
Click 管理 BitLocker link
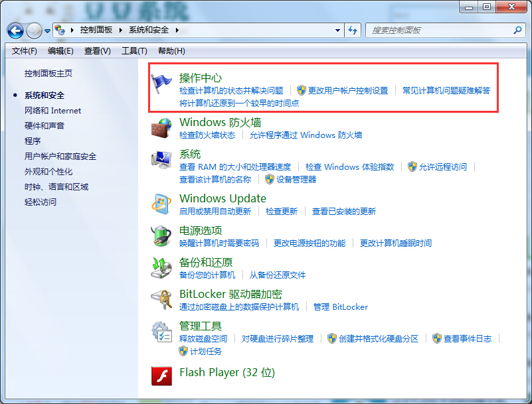(x=340, y=307)
